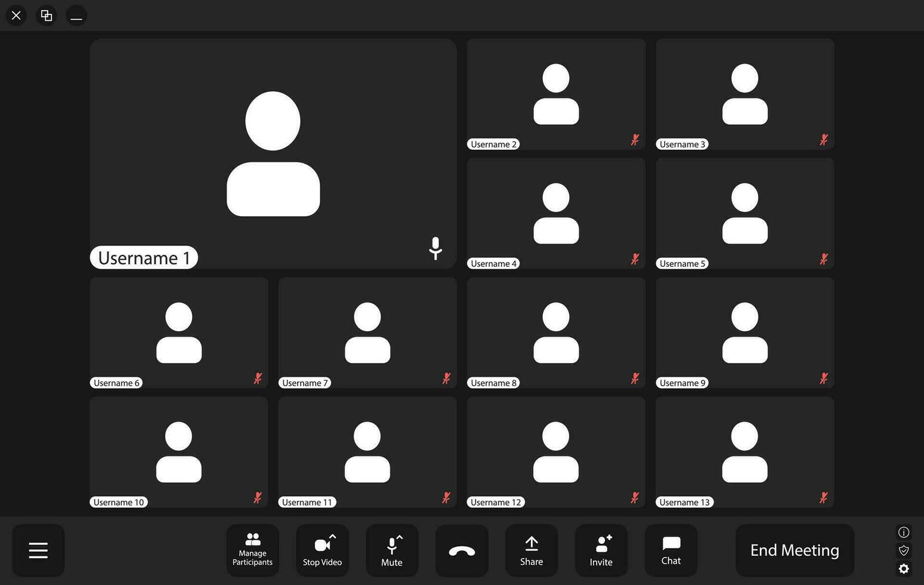Click Username 5's muted mic icon
The height and width of the screenshot is (585, 924).
(823, 259)
